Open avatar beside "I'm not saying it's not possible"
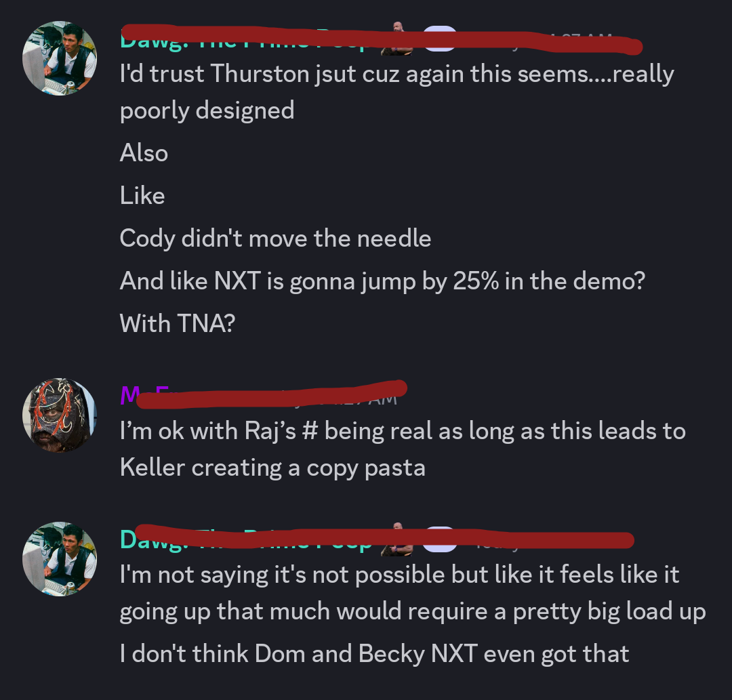Screen dimensions: 732x700 60,559
